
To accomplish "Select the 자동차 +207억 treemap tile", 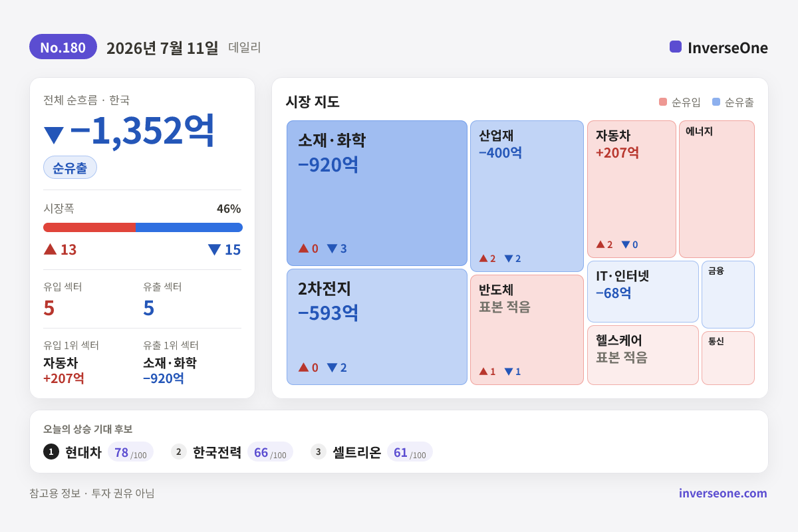I will point(632,189).
